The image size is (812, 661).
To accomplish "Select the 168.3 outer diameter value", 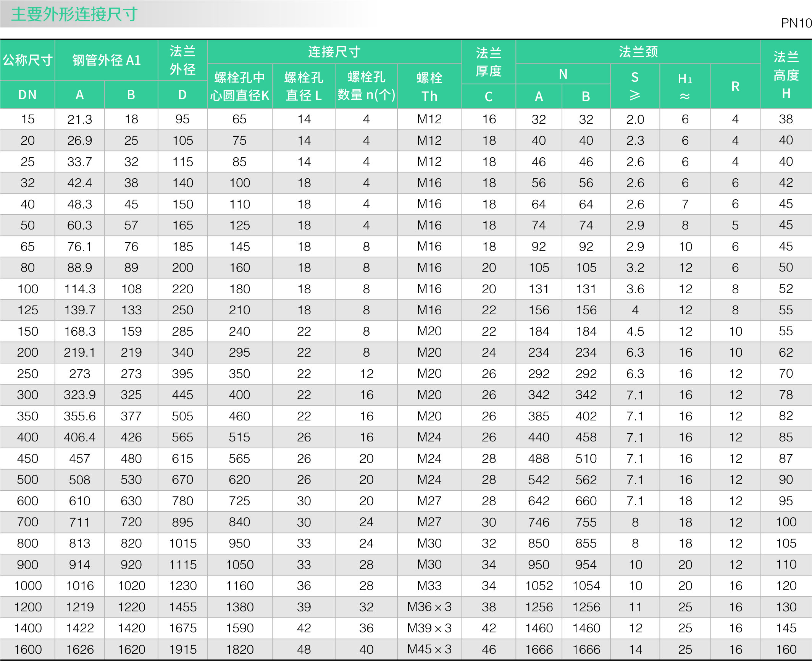I will pyautogui.click(x=79, y=331).
